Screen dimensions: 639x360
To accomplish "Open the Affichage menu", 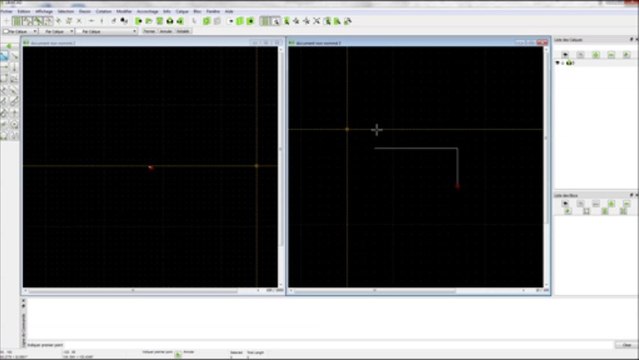I will click(43, 11).
